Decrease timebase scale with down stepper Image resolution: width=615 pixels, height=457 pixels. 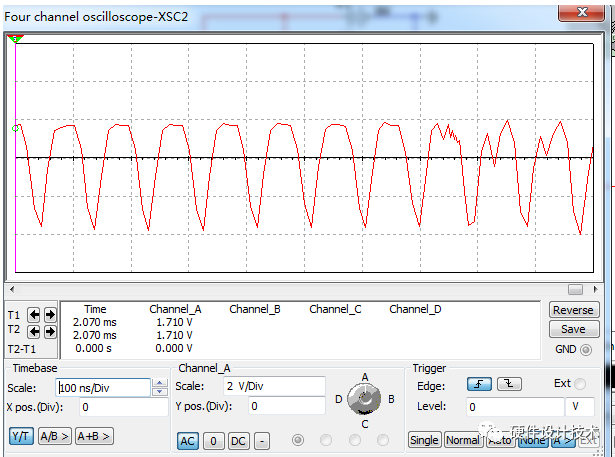point(160,391)
